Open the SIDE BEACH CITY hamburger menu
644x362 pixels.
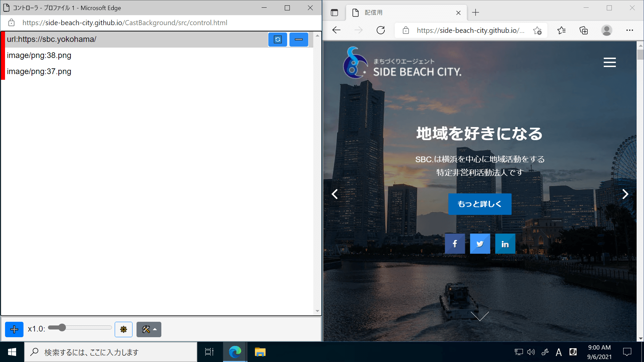click(609, 62)
